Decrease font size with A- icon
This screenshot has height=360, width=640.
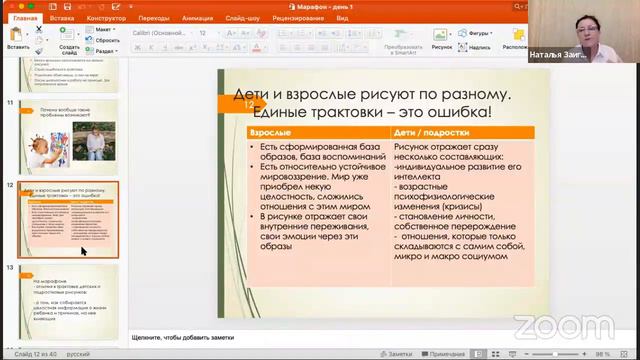(x=245, y=33)
